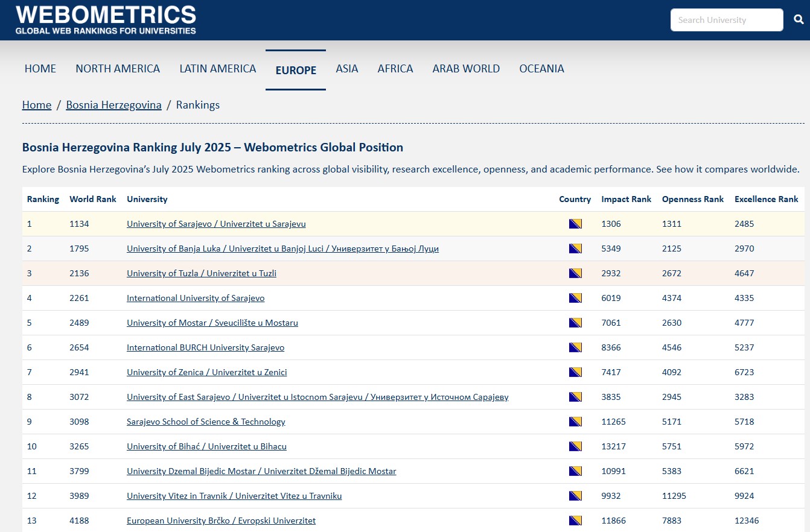Switch to the ASIA tab
The height and width of the screenshot is (532, 810).
347,69
